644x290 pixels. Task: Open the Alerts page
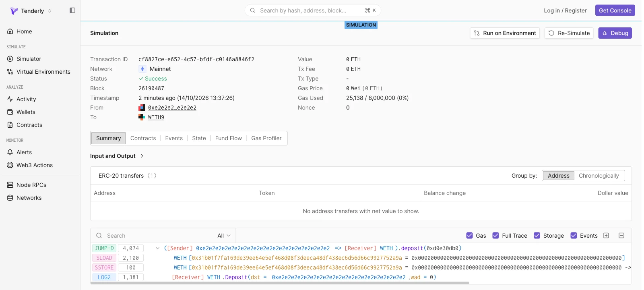(24, 152)
